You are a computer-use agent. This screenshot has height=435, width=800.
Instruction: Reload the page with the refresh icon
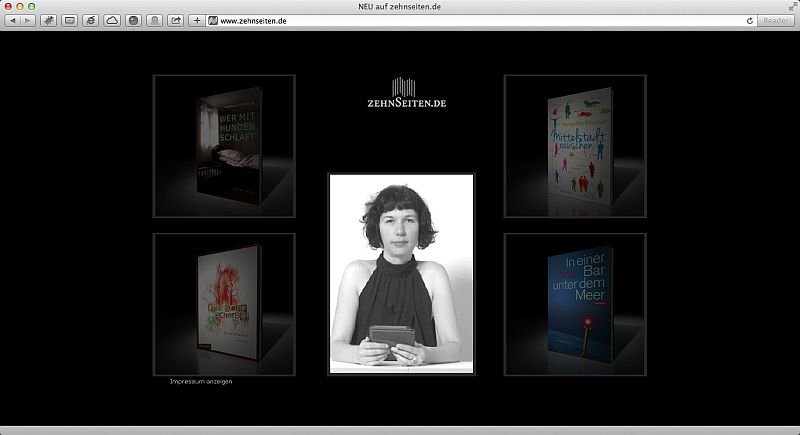coord(750,20)
